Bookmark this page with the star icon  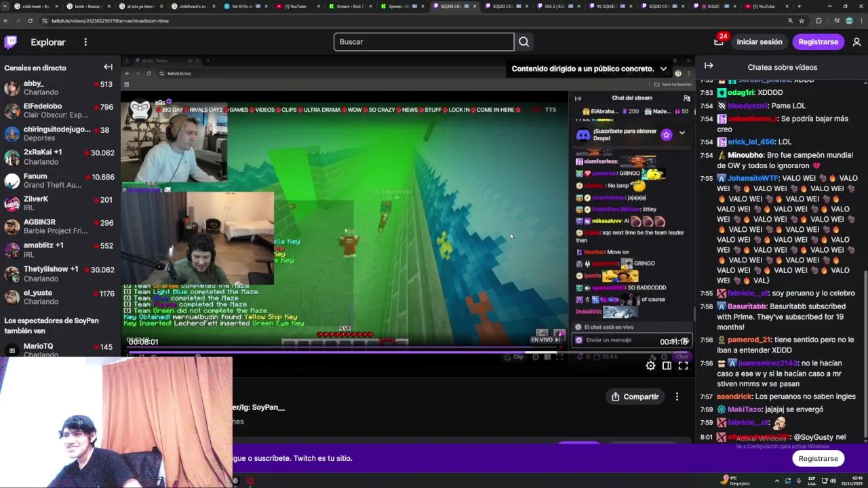tap(802, 21)
